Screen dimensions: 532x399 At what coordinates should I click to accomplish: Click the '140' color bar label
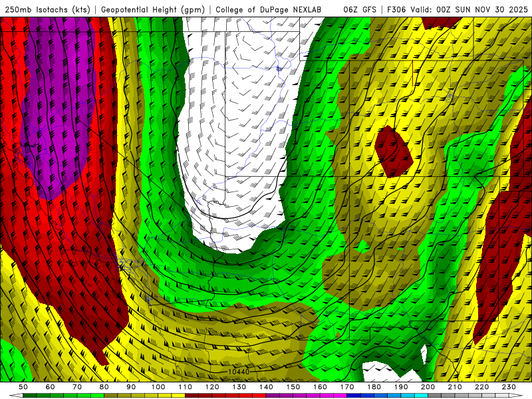(266, 387)
